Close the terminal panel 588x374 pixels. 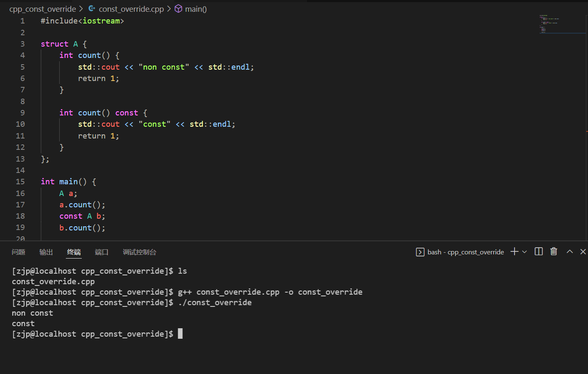583,251
